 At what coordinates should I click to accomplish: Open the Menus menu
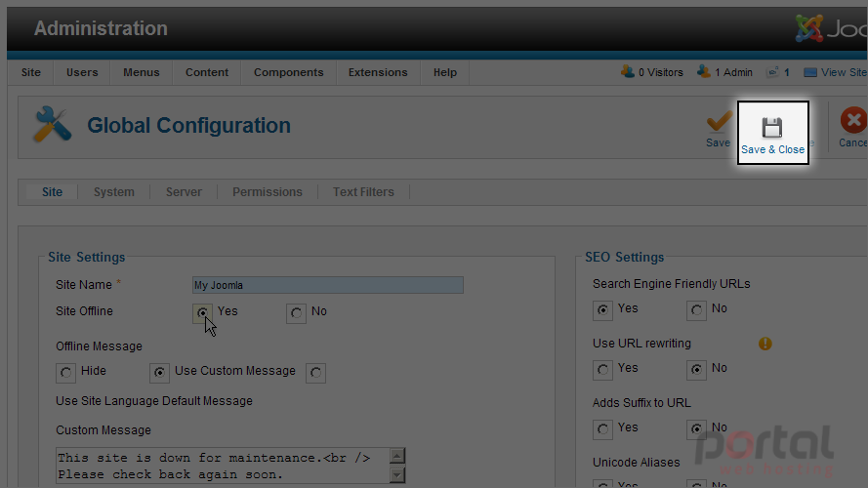tap(142, 72)
